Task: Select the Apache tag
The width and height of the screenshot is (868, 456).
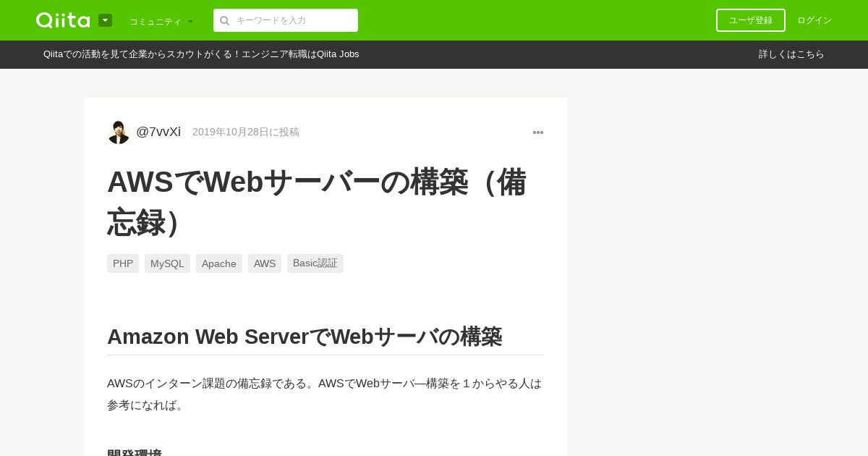Action: pos(219,263)
